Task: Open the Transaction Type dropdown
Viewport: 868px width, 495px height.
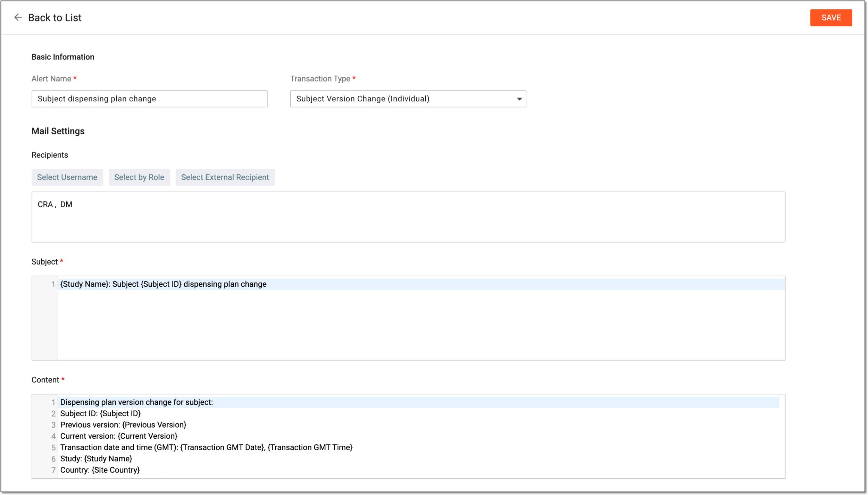Action: (408, 99)
